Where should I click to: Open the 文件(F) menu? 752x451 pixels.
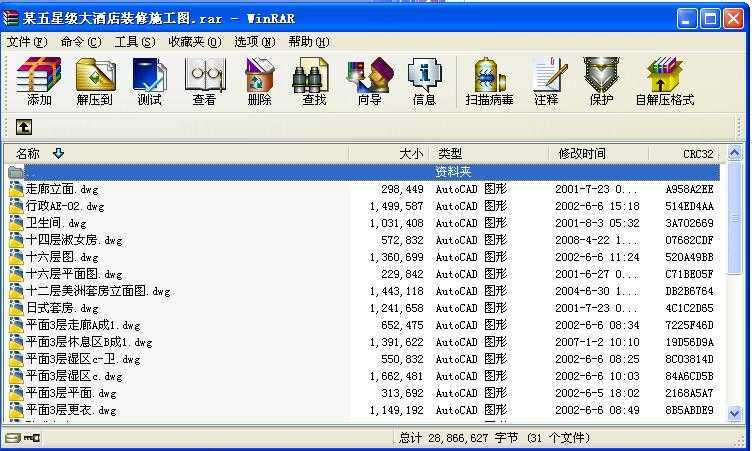27,42
